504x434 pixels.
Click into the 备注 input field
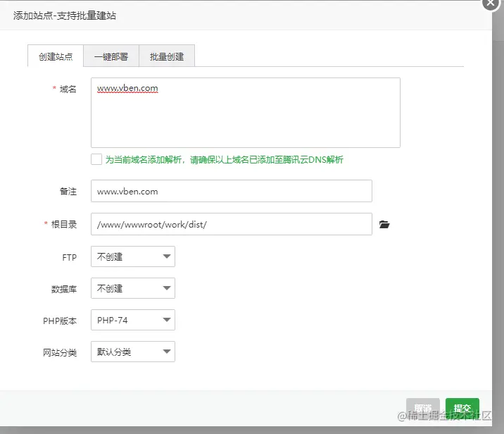[x=232, y=191]
